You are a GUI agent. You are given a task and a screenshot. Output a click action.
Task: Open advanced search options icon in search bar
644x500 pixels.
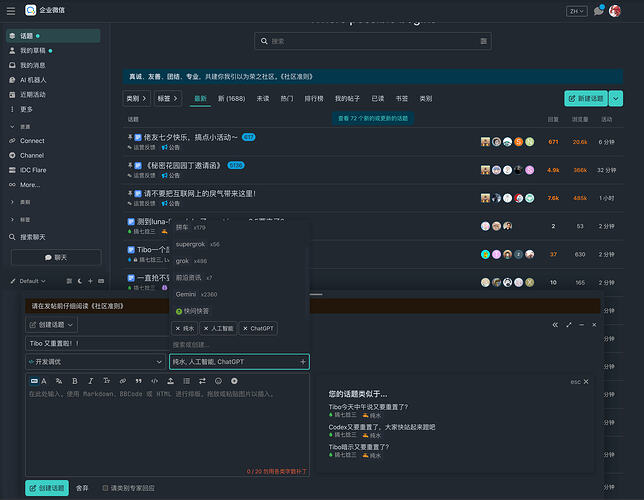click(483, 41)
